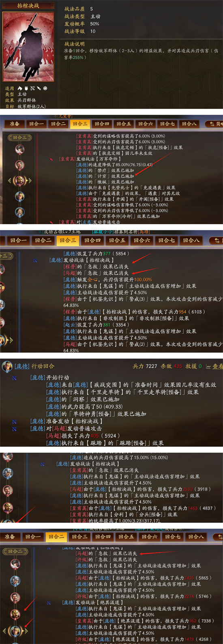Click the crossed-swords icon beside 庞德 发动战法 绝其汲道
Screen dimensions: 223x644
49,603
